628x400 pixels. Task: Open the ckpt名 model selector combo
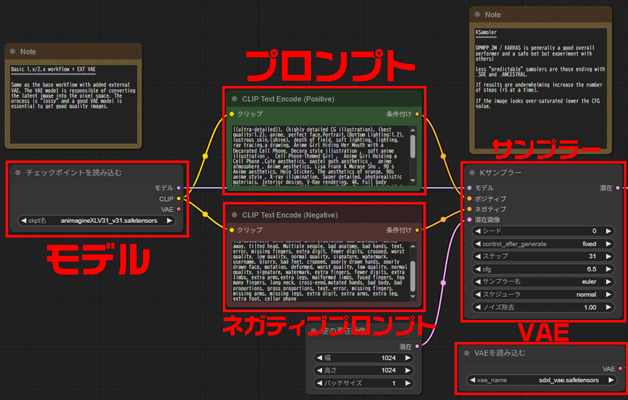[x=96, y=222]
